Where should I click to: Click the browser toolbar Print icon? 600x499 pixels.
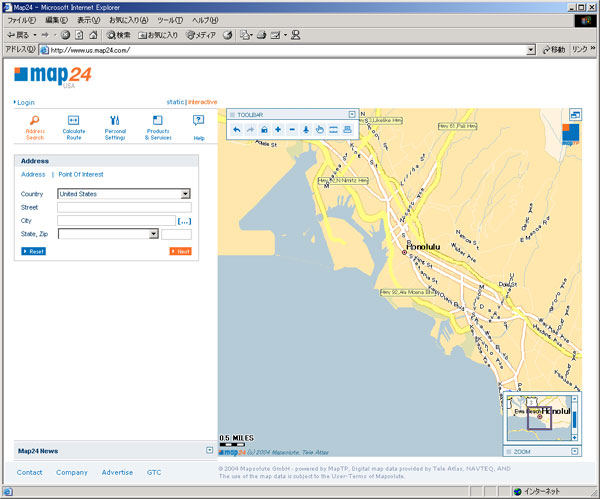click(x=262, y=35)
